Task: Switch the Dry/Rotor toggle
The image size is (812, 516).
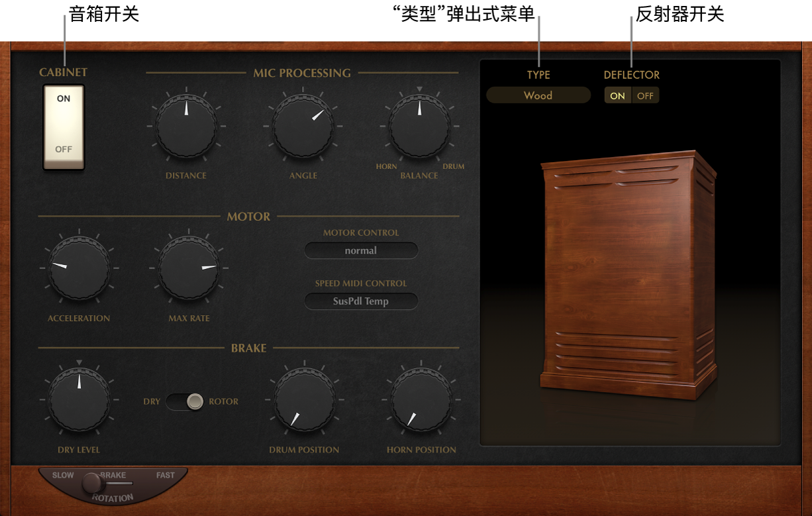Action: pyautogui.click(x=185, y=401)
